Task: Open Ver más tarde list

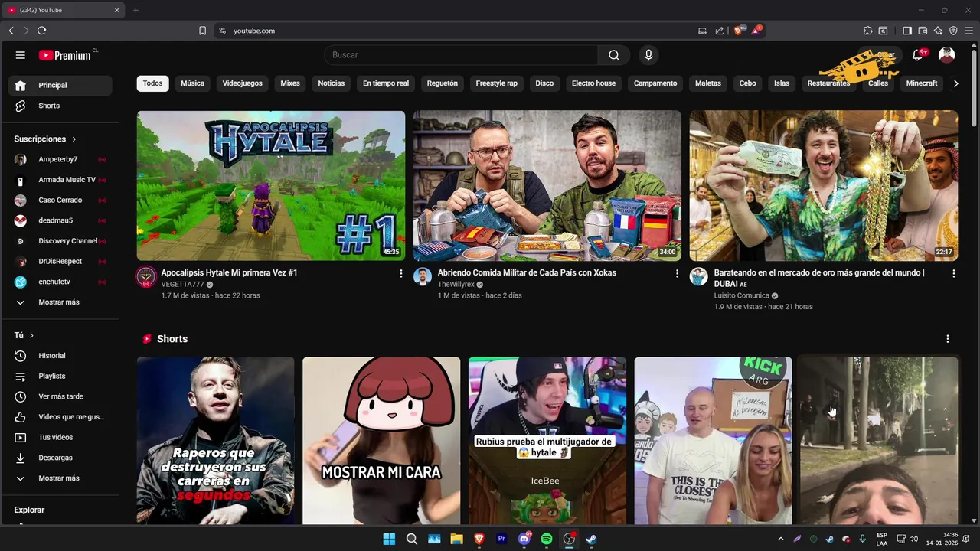Action: point(60,396)
